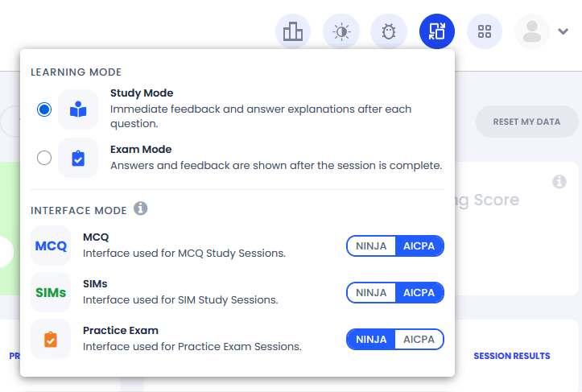Expand the account dropdown chevron
582x392 pixels.
[x=563, y=31]
